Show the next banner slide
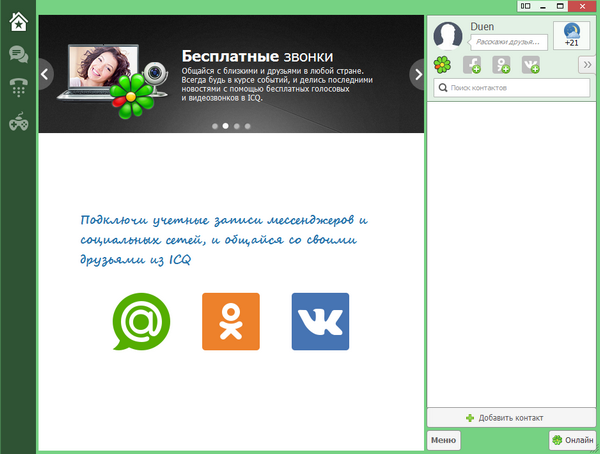Screen dimensions: 600x454 pos(418,73)
